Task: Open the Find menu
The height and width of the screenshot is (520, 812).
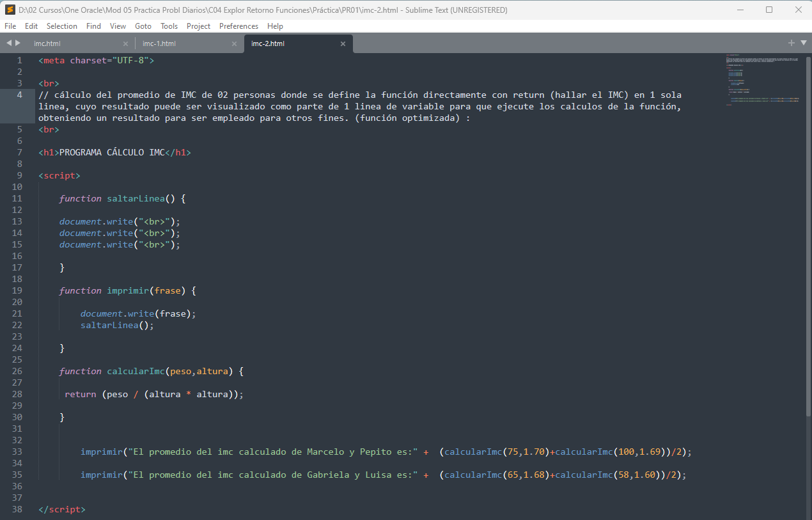Action: pos(93,26)
